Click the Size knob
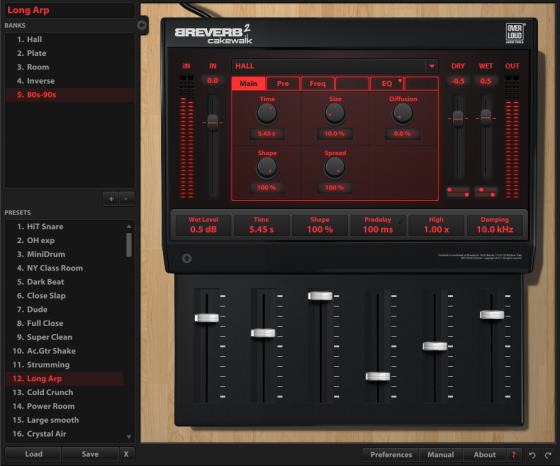The height and width of the screenshot is (466, 560). [335, 113]
